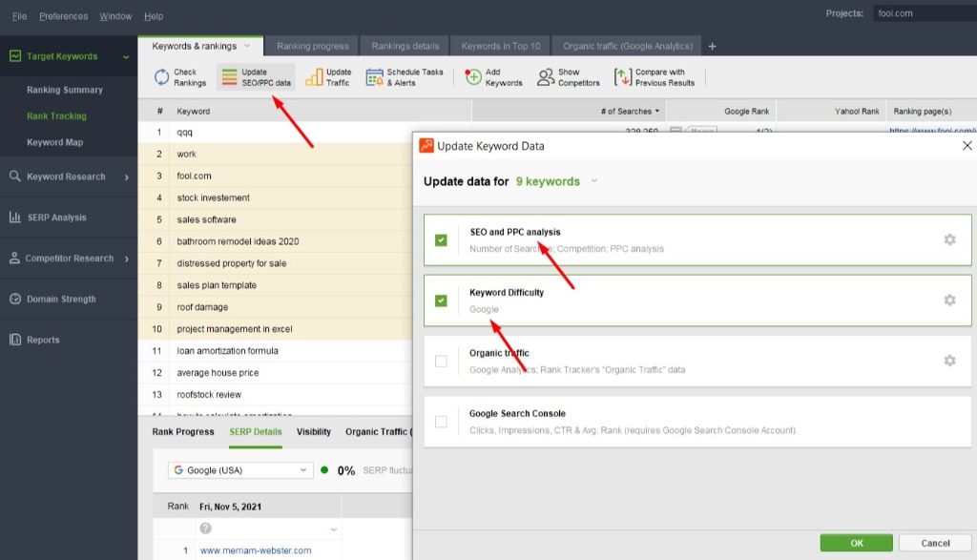Click the Target Keywords sidebar icon
The width and height of the screenshot is (977, 560).
point(15,56)
